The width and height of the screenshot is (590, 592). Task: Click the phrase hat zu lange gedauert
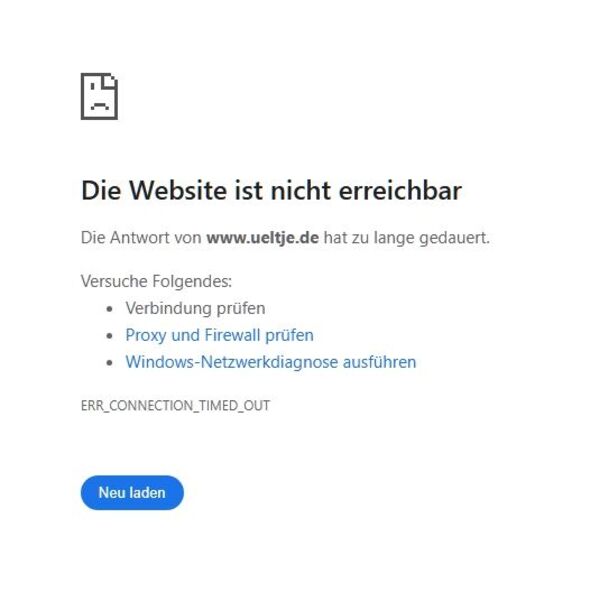(407, 238)
